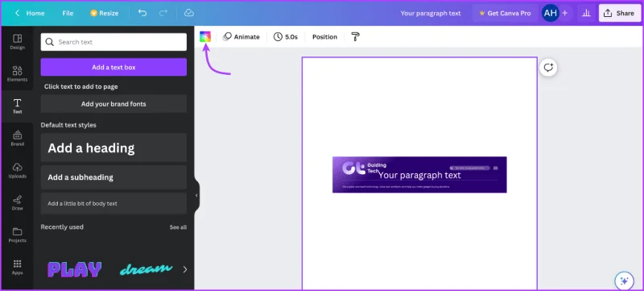Insert Add a heading style
Viewport: 644px width, 291px height.
click(114, 148)
